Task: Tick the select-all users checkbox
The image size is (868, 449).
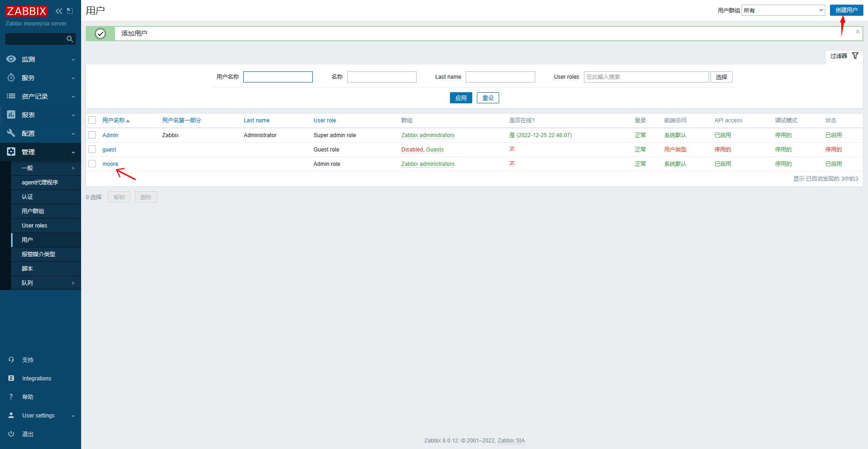Action: tap(92, 120)
